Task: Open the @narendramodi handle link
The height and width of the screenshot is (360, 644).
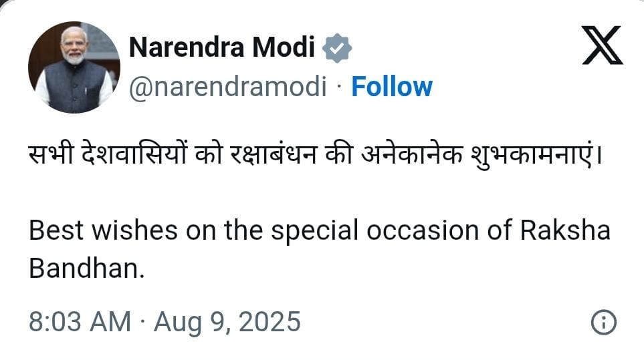Action: 227,87
